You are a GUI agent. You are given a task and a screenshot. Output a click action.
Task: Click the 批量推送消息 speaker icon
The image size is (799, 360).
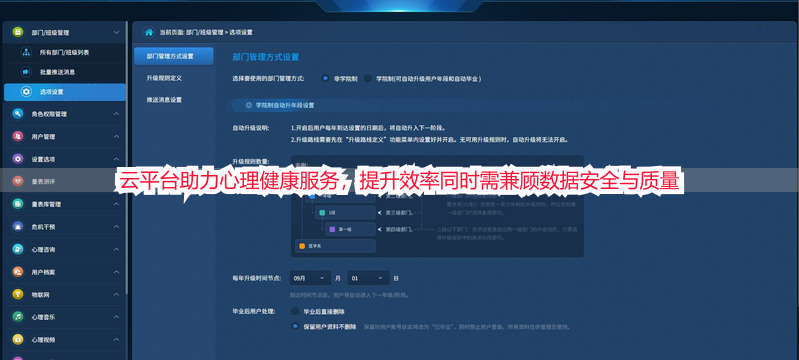click(25, 72)
